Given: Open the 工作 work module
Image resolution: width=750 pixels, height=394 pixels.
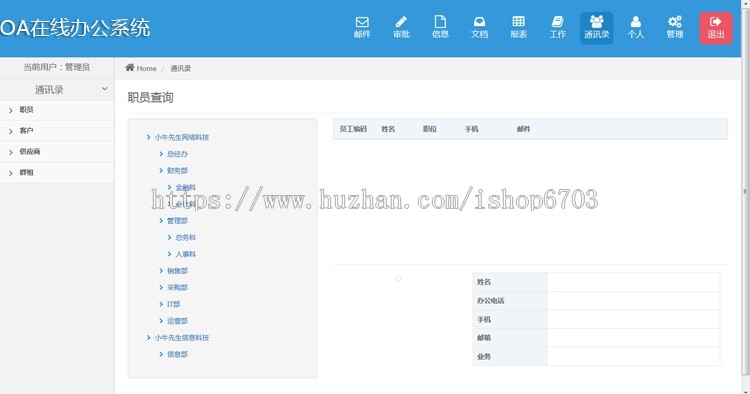Looking at the screenshot, I should (x=558, y=28).
